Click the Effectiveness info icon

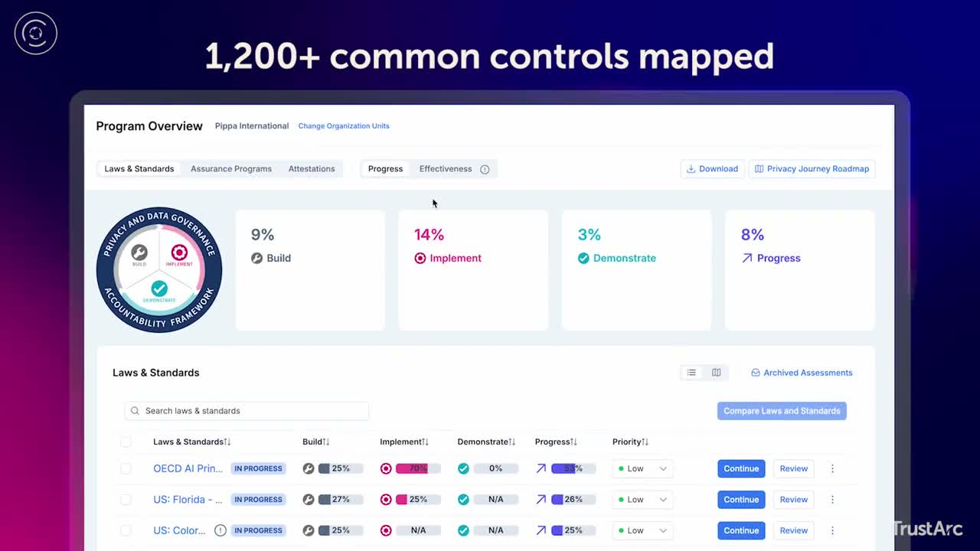tap(485, 169)
